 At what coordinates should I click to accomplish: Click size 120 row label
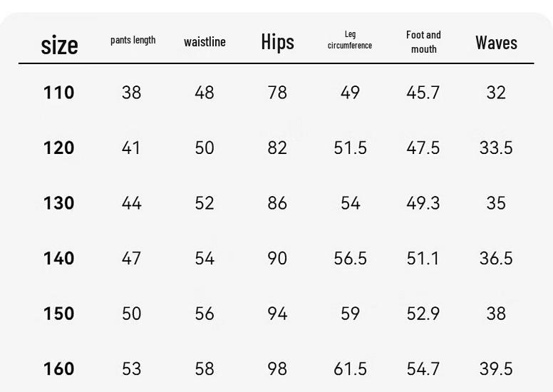click(59, 148)
